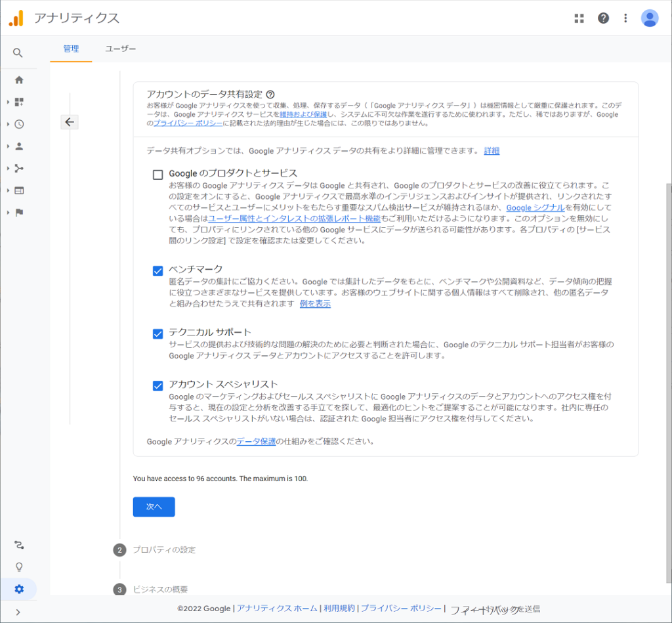
Task: Open the Google apps grid
Action: [x=579, y=18]
